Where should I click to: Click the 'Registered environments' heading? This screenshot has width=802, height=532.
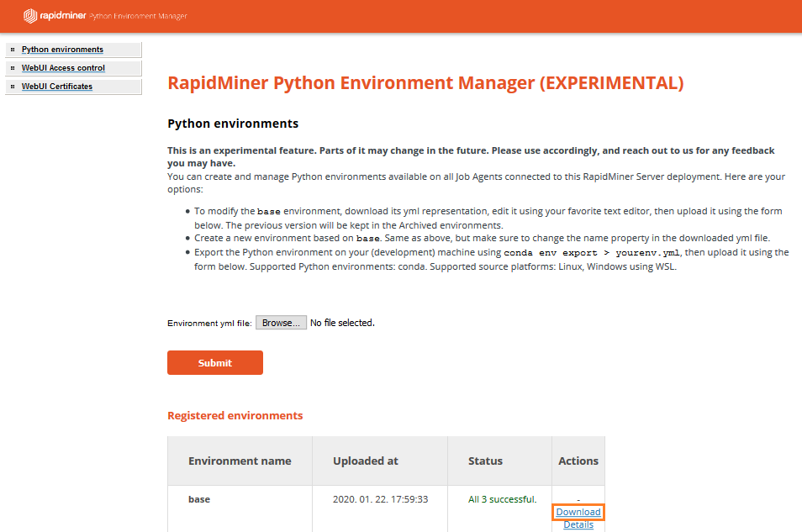click(235, 415)
